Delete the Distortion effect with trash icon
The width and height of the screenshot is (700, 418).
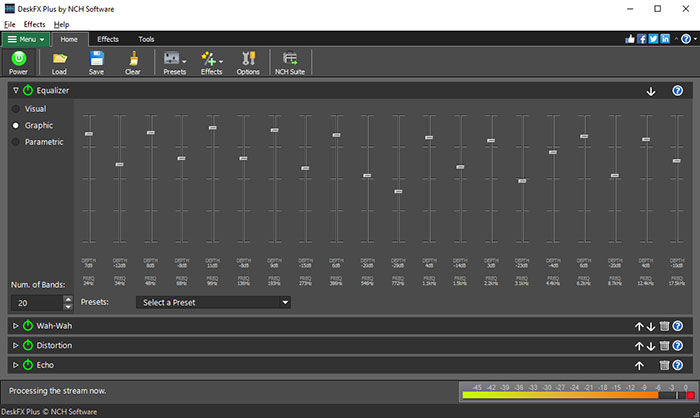click(x=664, y=345)
